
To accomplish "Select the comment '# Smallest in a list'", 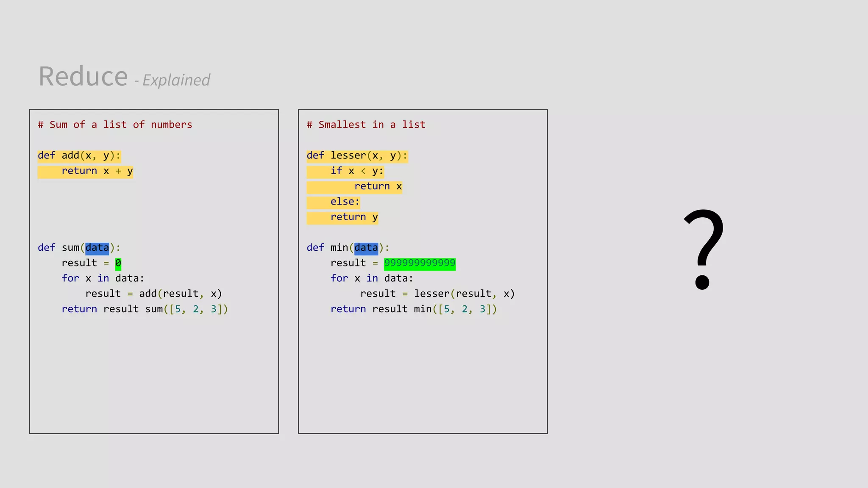I will pyautogui.click(x=366, y=125).
